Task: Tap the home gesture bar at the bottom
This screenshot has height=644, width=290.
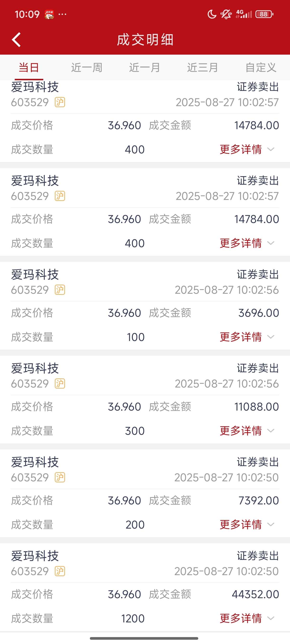Action: click(144, 638)
